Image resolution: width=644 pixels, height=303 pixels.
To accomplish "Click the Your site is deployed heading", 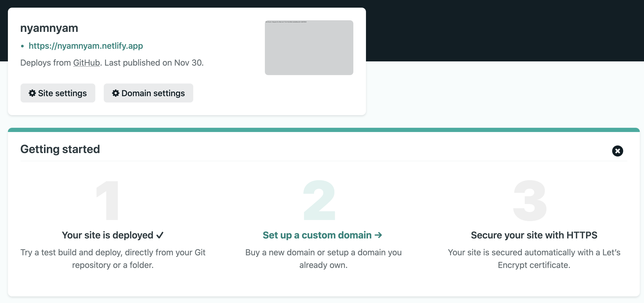I will (x=107, y=235).
